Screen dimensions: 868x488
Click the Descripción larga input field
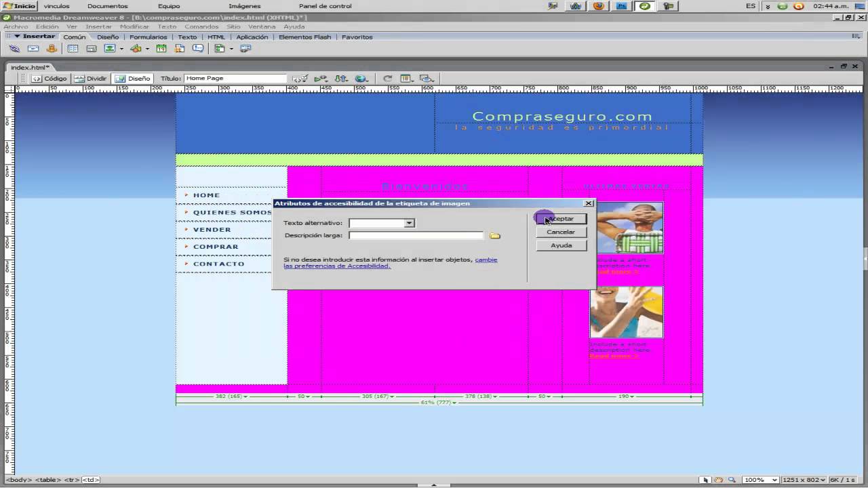pyautogui.click(x=416, y=235)
